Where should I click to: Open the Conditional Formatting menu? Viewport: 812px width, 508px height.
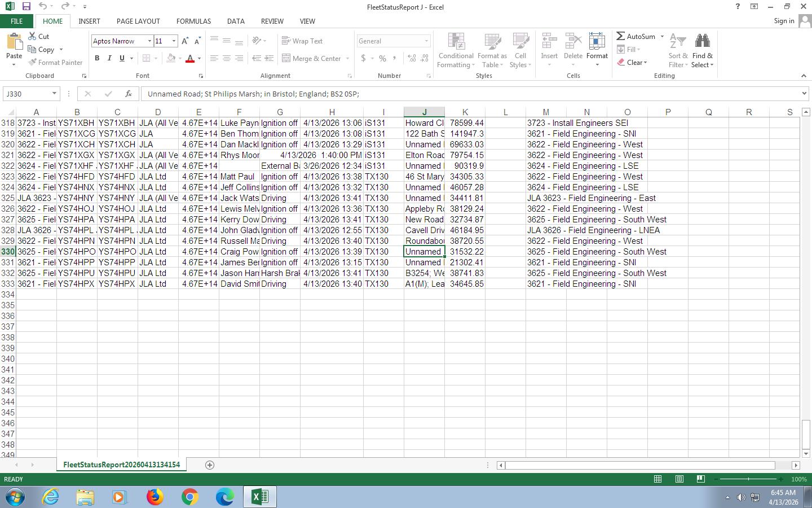point(456,51)
